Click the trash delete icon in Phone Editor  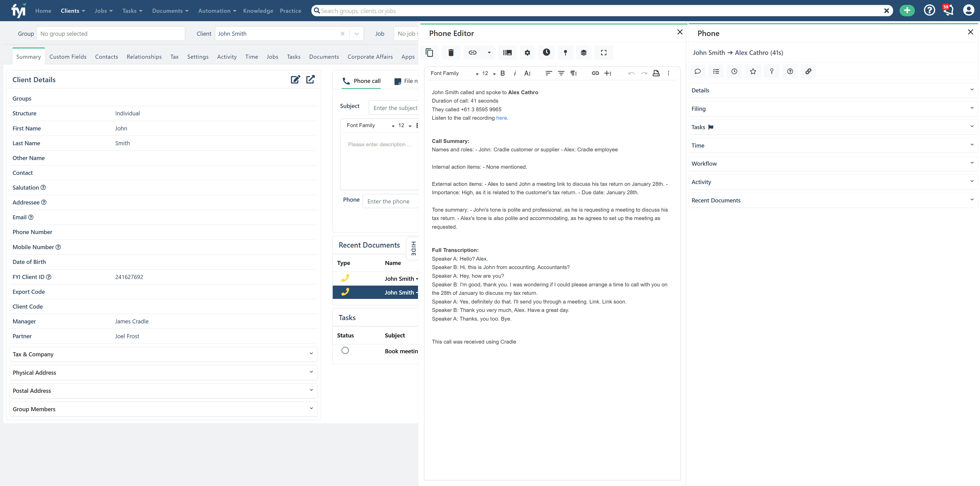point(451,53)
